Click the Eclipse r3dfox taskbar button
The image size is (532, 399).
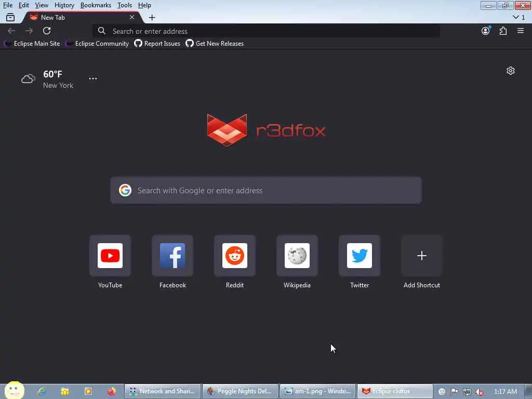(x=395, y=391)
